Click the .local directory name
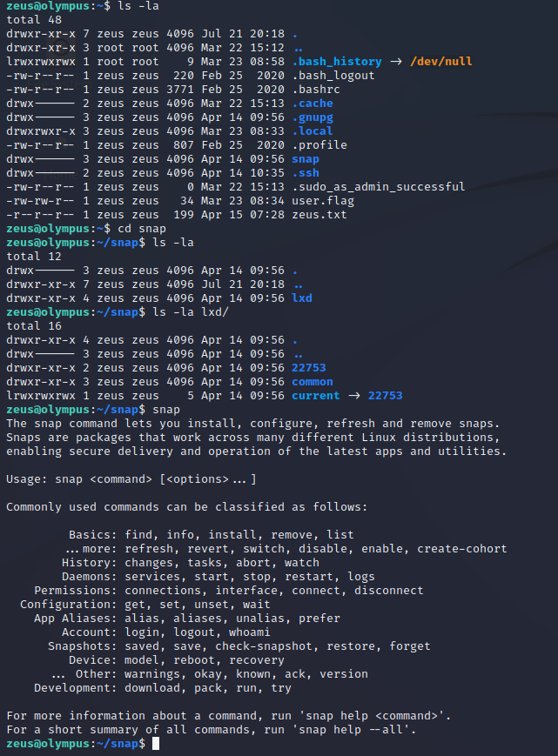Image resolution: width=558 pixels, height=756 pixels. [x=313, y=131]
